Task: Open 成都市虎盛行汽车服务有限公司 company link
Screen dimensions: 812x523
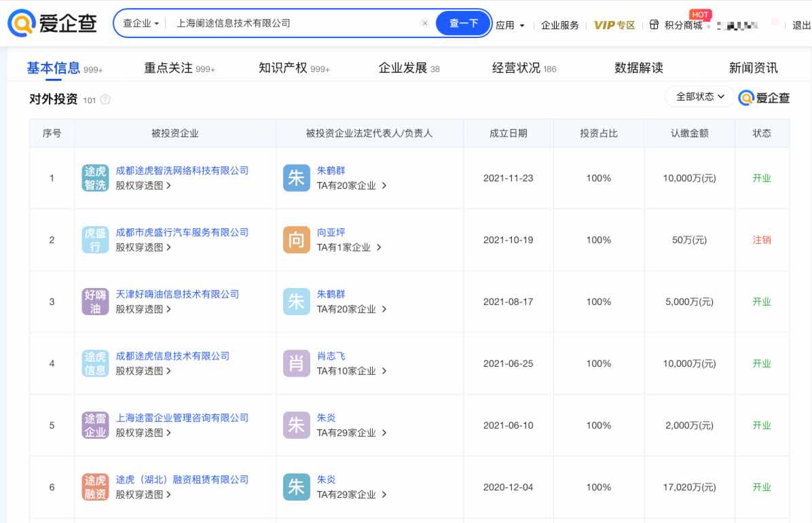Action: (x=182, y=232)
